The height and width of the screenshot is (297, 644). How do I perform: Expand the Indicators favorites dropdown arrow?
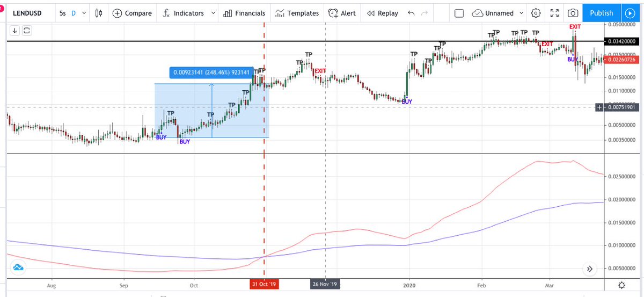213,13
